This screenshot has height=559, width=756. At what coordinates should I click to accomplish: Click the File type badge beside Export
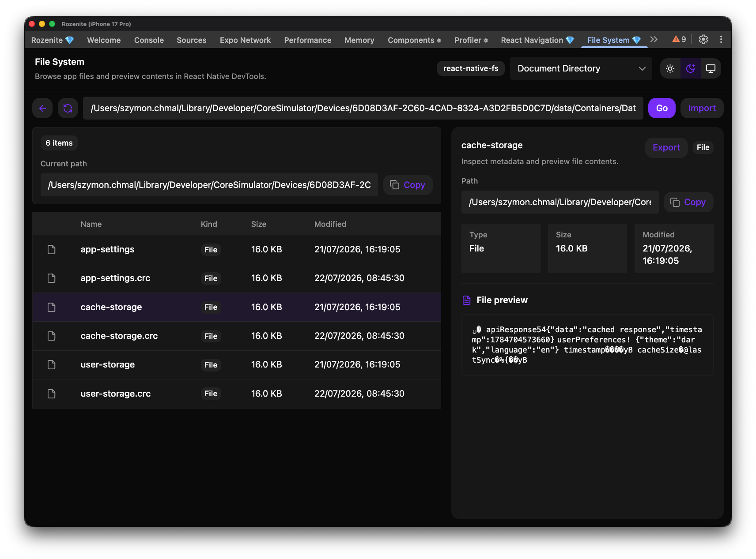(703, 148)
